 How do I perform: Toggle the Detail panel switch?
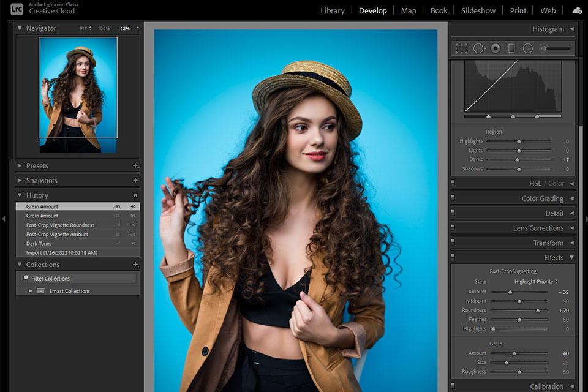click(453, 213)
